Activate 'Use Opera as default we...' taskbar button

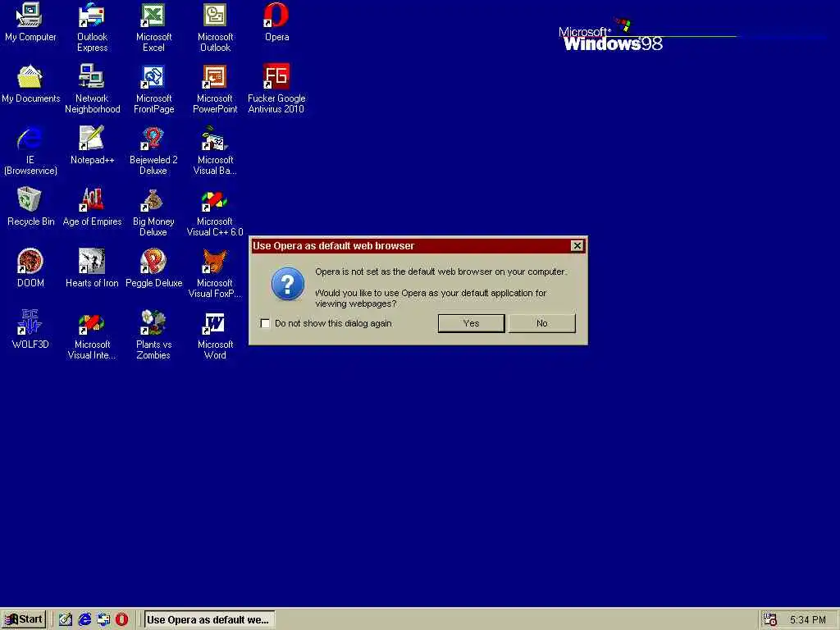[209, 620]
